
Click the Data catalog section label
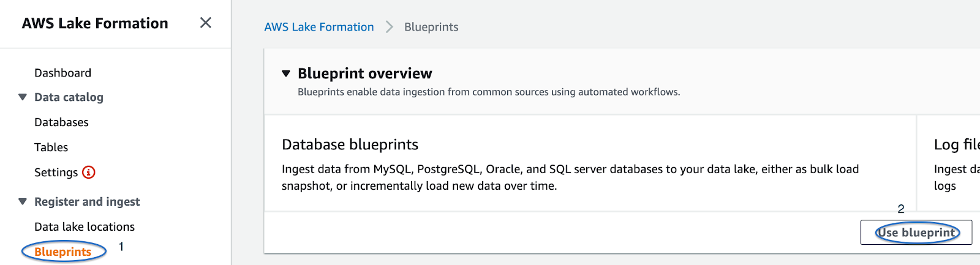pyautogui.click(x=69, y=97)
